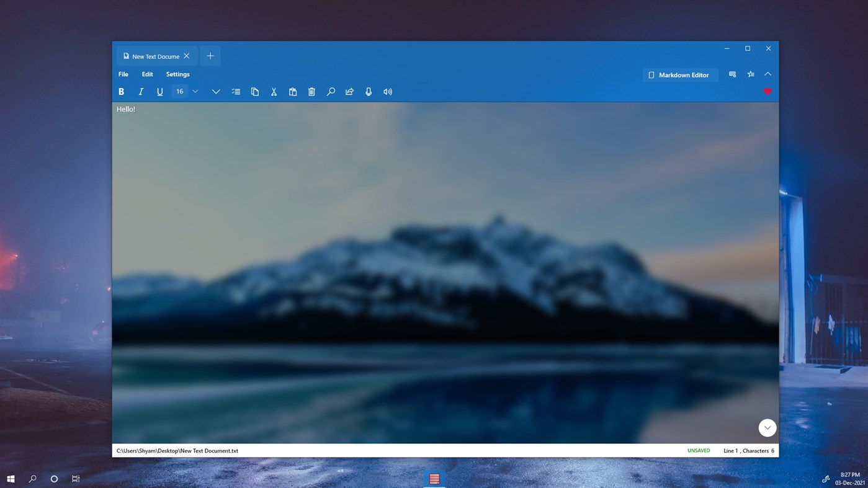The width and height of the screenshot is (868, 488).
Task: Delete text with the trash icon
Action: pyautogui.click(x=311, y=91)
